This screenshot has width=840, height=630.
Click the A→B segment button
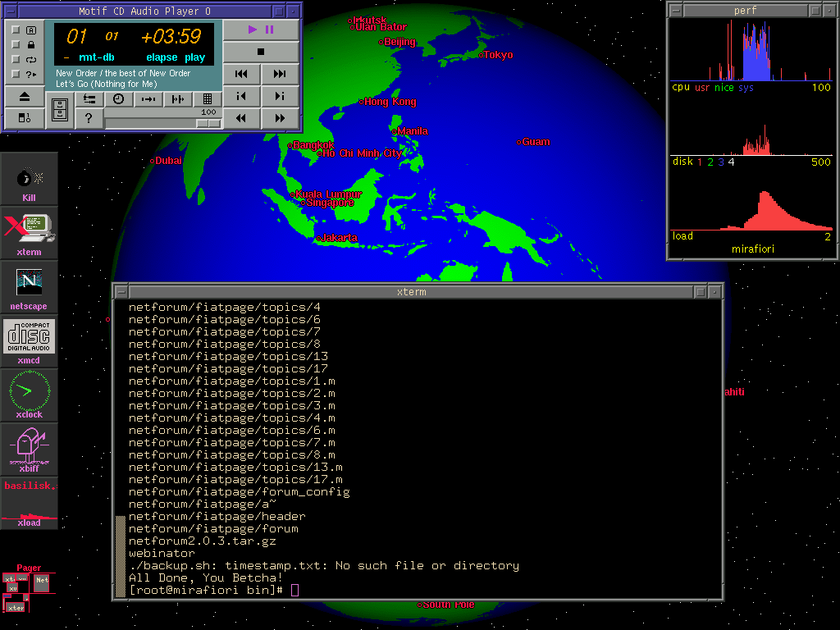(148, 99)
